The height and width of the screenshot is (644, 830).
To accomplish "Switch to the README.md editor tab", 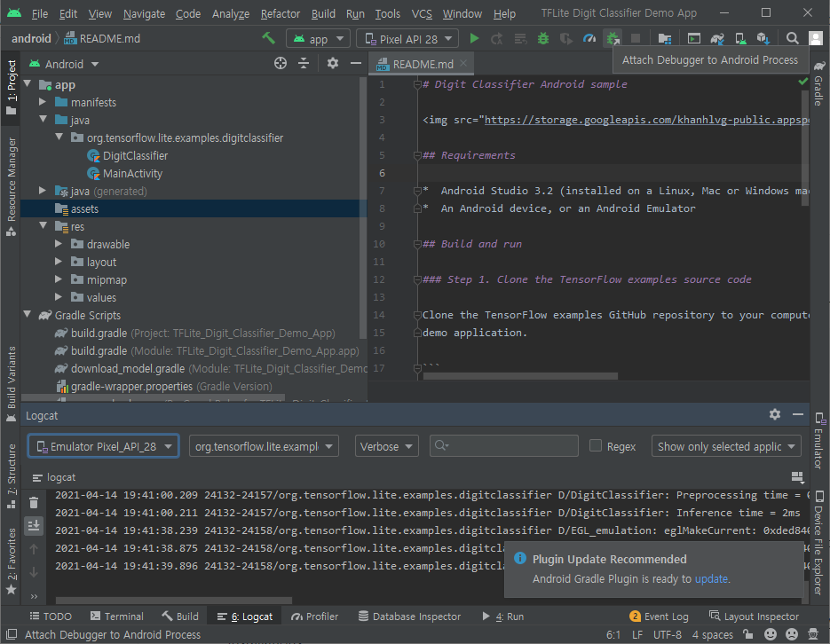I will click(422, 64).
